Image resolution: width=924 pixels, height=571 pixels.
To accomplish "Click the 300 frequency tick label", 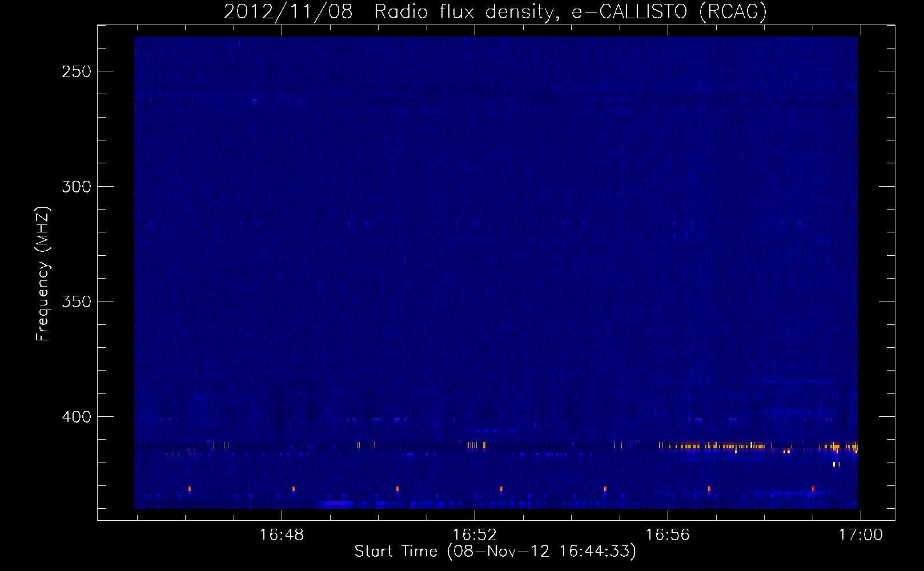I will (77, 187).
